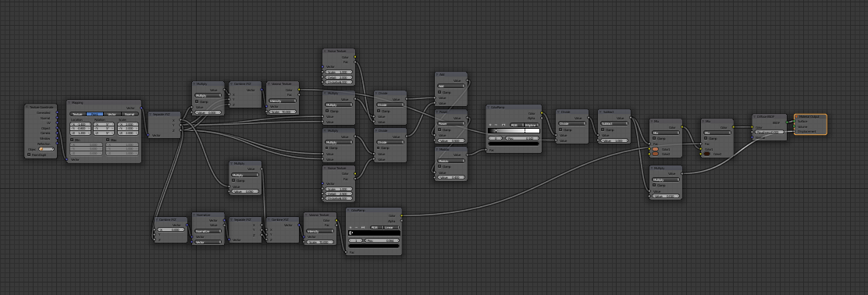
Task: Toggle Clamp in the Subtract node
Action: point(603,130)
